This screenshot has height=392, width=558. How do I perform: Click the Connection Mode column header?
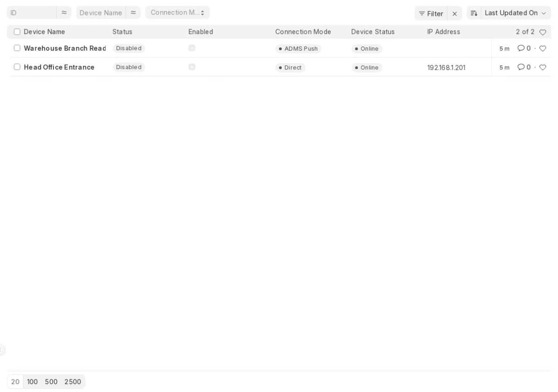[x=303, y=32]
